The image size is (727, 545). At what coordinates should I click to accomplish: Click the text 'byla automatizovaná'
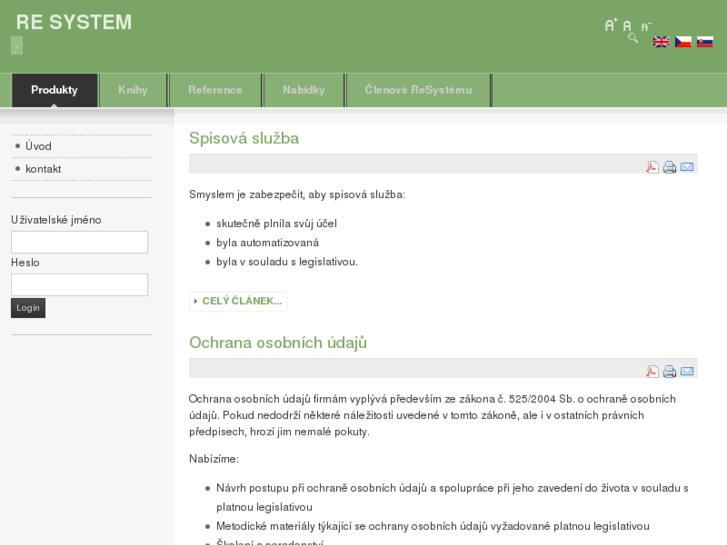[x=268, y=243]
